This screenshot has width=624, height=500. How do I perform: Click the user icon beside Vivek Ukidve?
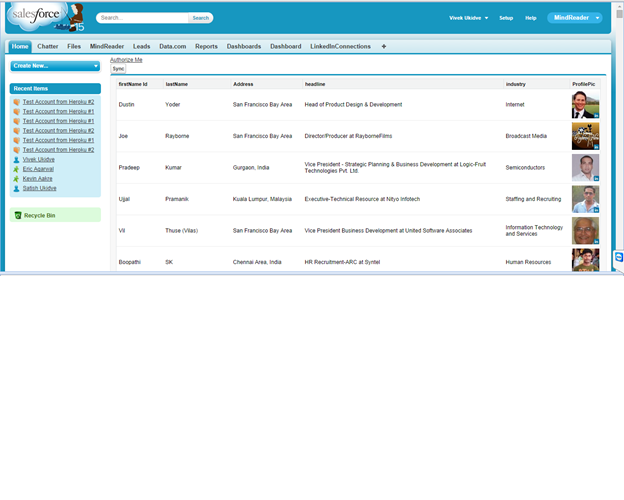pyautogui.click(x=16, y=160)
